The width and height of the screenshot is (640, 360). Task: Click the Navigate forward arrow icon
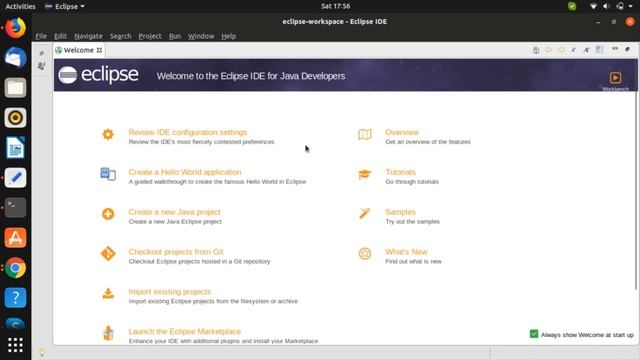point(561,50)
